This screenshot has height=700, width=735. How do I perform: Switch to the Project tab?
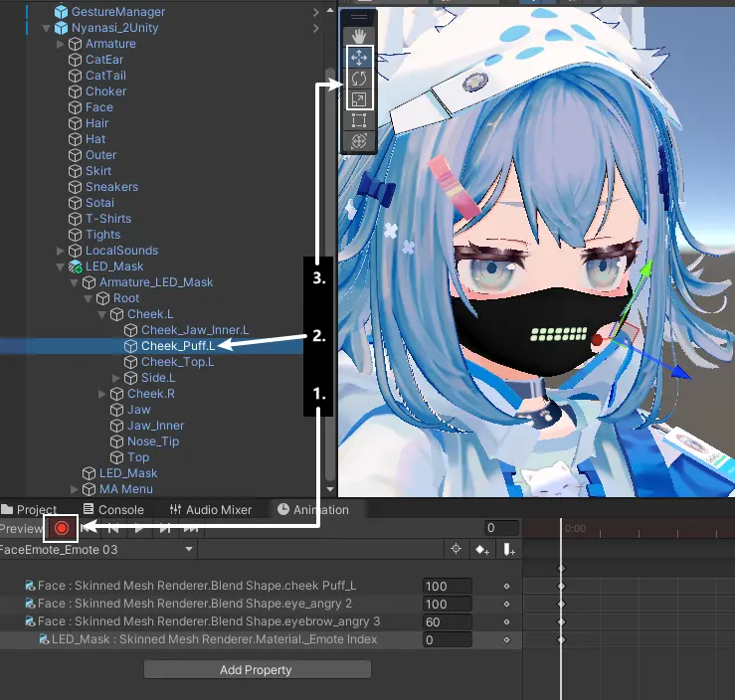(x=29, y=509)
